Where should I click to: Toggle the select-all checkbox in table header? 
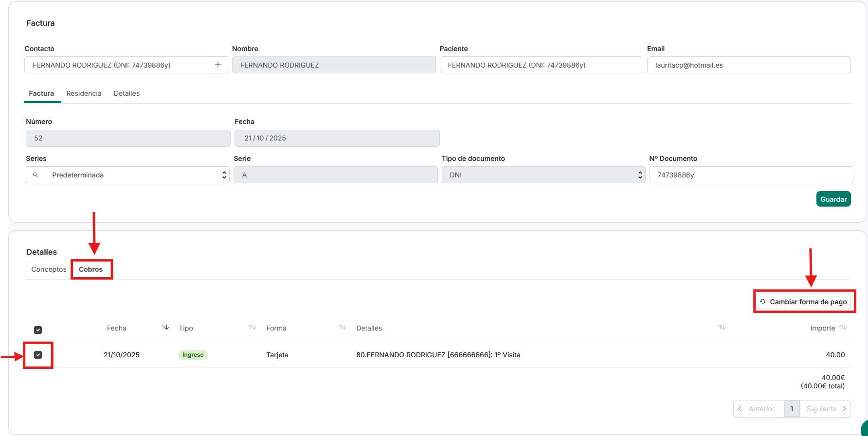[38, 330]
